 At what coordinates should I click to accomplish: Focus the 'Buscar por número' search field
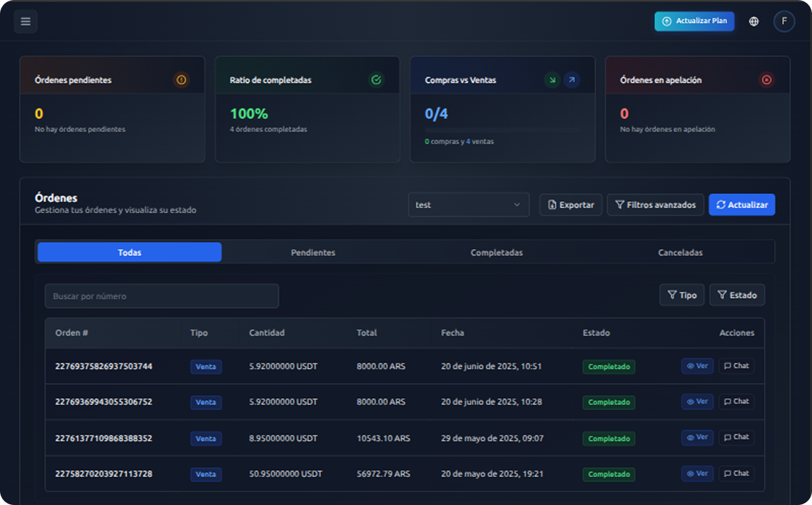pyautogui.click(x=161, y=296)
